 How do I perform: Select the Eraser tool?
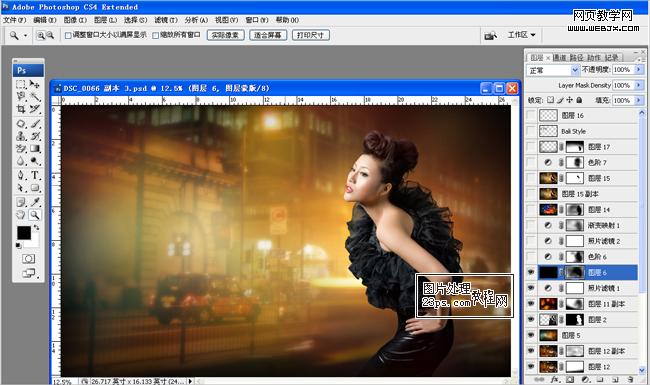point(21,148)
